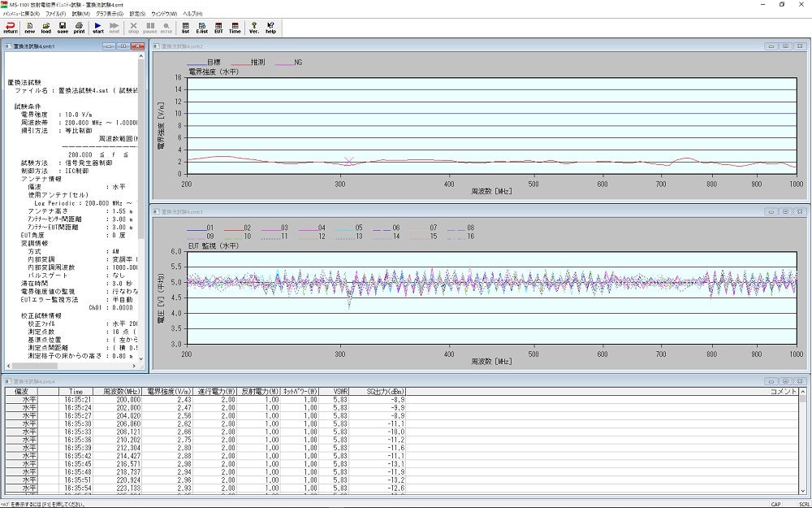Select the 16:35:54 time cell
The height and width of the screenshot is (508, 812).
76,488
